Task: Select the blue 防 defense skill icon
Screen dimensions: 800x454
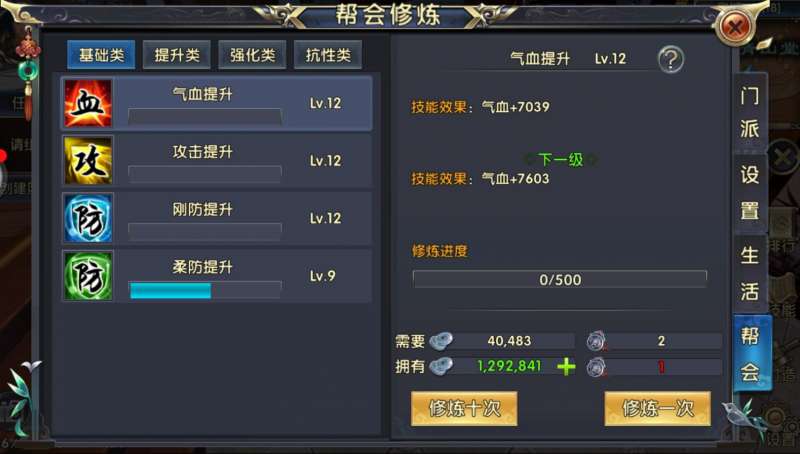Action: [x=88, y=218]
